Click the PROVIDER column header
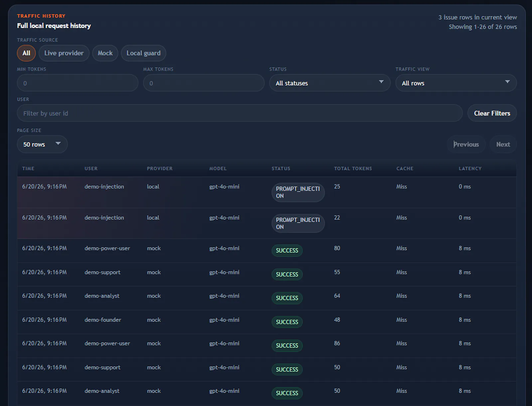The height and width of the screenshot is (406, 532). (160, 169)
